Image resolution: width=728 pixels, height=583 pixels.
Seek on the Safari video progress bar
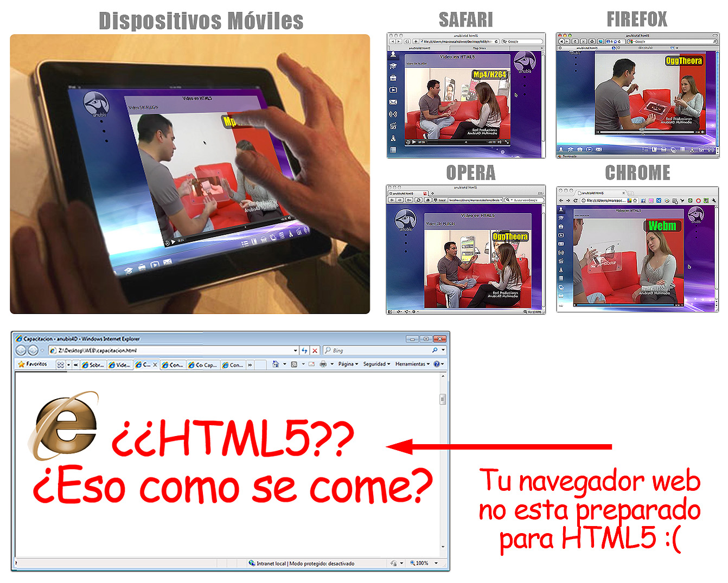click(457, 142)
